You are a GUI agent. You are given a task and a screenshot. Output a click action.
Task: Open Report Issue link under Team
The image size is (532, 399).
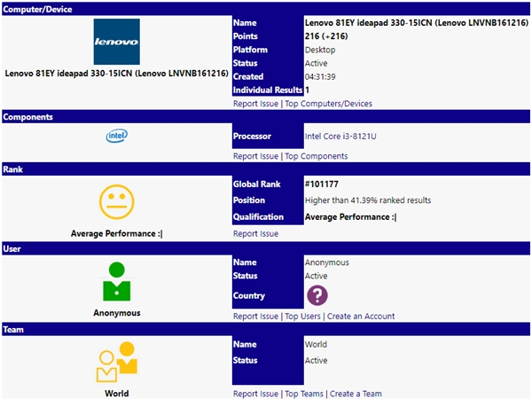click(x=255, y=394)
